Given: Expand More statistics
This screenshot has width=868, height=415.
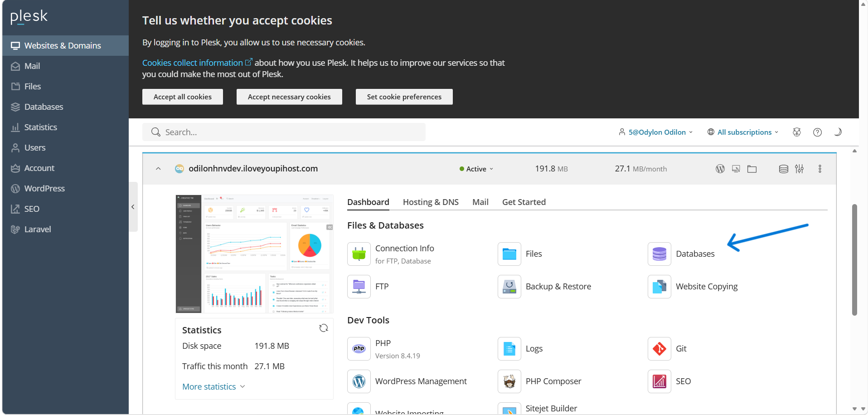Looking at the screenshot, I should click(x=213, y=387).
